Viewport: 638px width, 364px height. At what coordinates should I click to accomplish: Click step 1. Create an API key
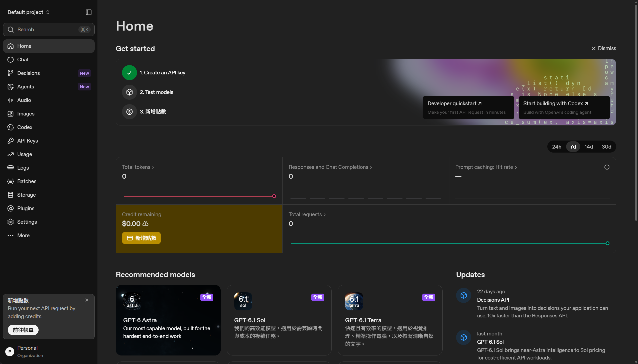click(154, 73)
